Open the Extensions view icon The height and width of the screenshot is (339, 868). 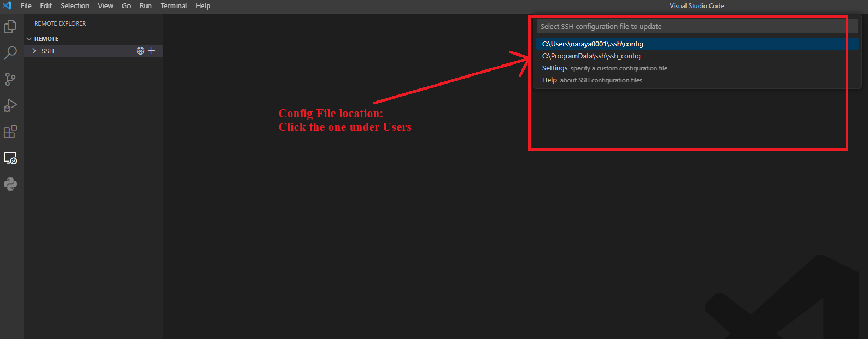[10, 132]
